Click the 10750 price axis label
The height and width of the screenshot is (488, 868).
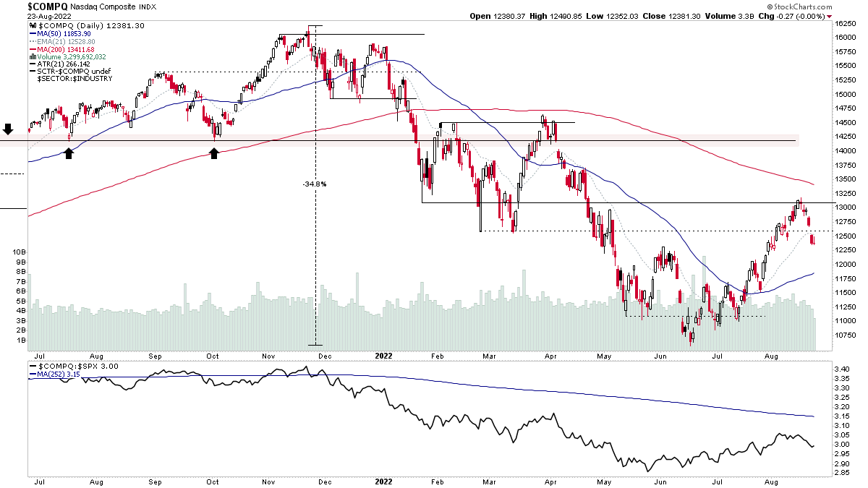point(847,335)
